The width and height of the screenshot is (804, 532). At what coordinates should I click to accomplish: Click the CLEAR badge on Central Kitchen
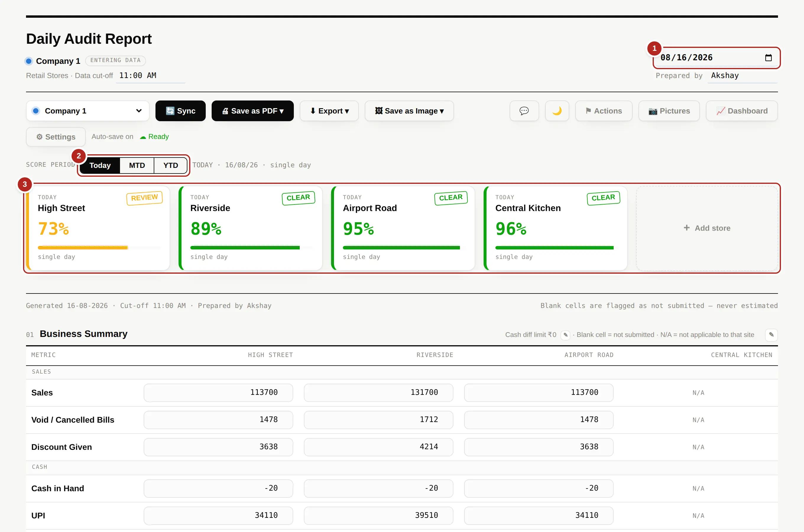click(x=603, y=198)
